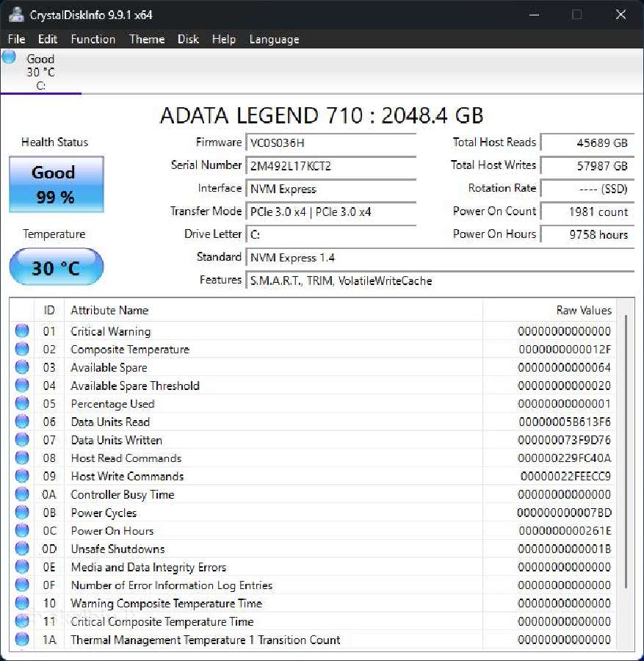
Task: Click the status orb for Power Cycles
Action: pos(22,512)
